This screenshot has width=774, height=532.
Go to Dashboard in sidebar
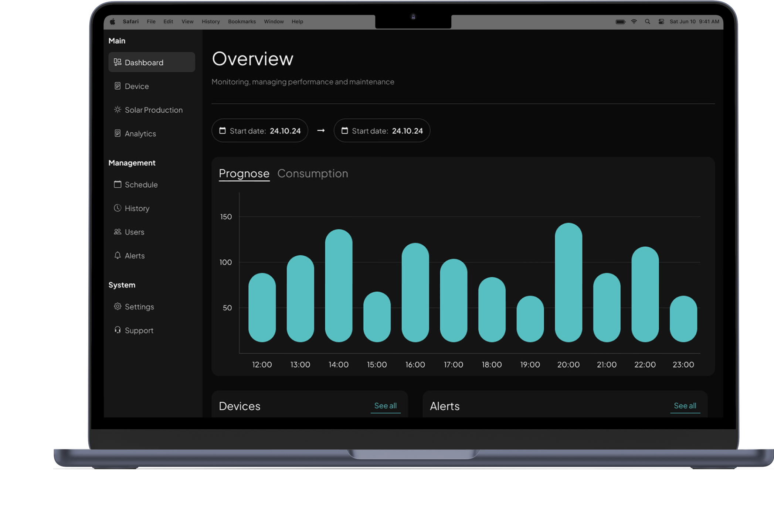(x=152, y=62)
